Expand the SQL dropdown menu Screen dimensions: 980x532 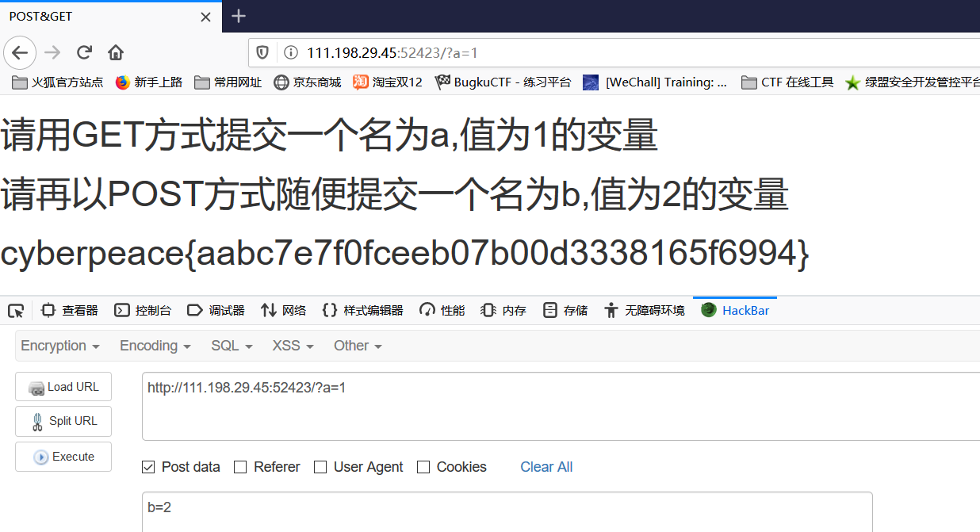click(232, 346)
